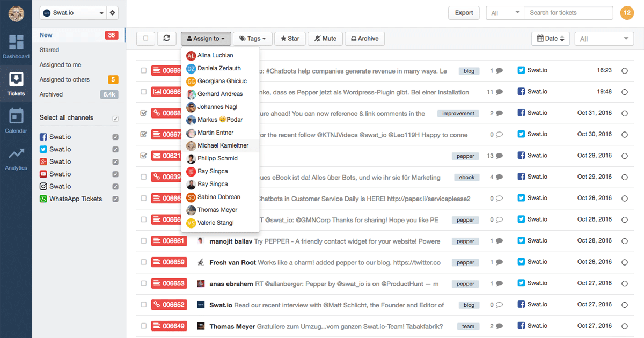644x338 pixels.
Task: Open the Date sort dropdown
Action: 551,39
